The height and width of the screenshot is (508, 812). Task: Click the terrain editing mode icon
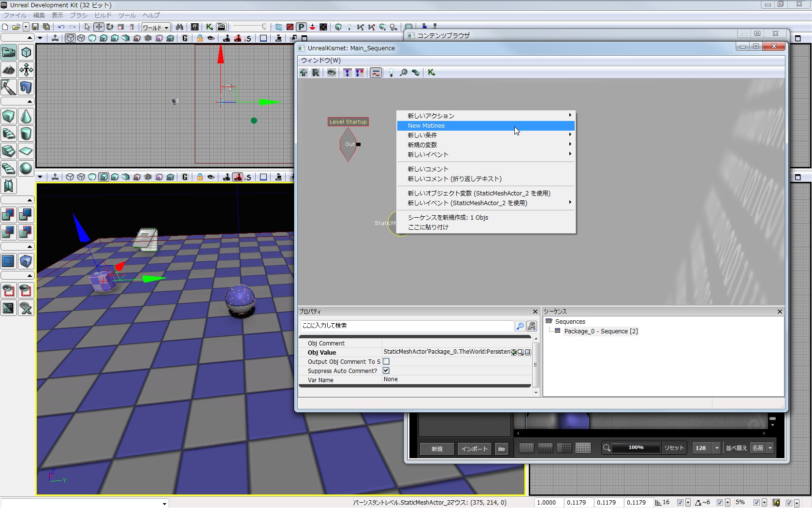coord(9,70)
